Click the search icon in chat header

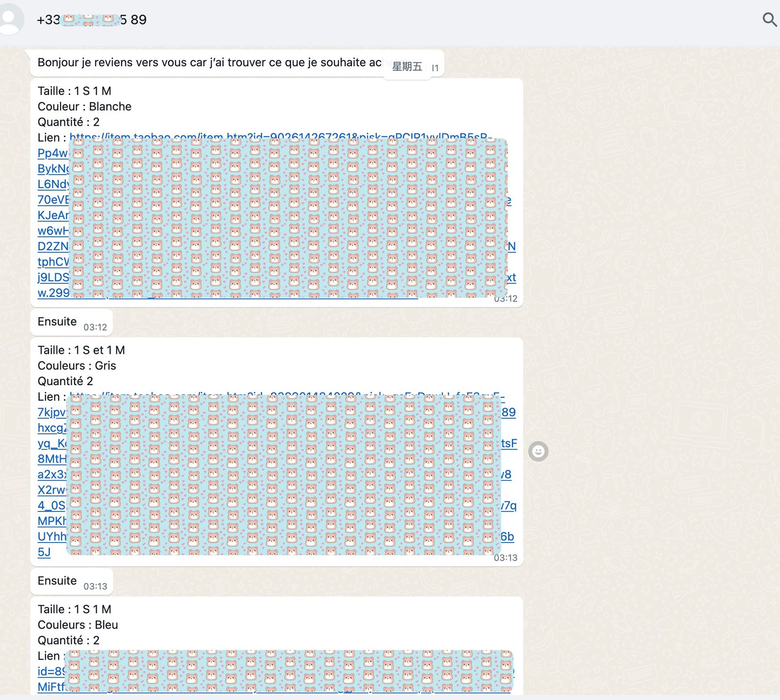(x=769, y=19)
